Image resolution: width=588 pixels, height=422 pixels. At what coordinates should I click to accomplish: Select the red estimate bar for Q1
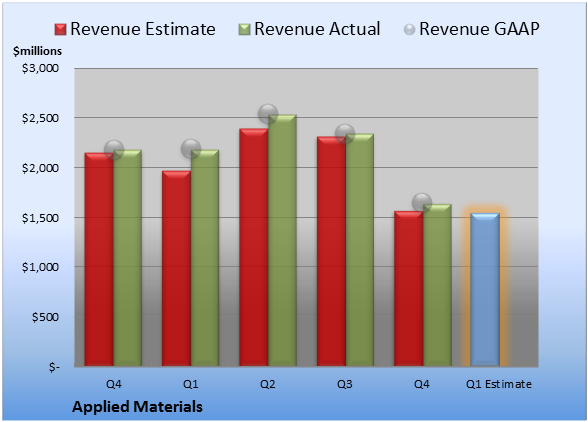click(x=176, y=268)
